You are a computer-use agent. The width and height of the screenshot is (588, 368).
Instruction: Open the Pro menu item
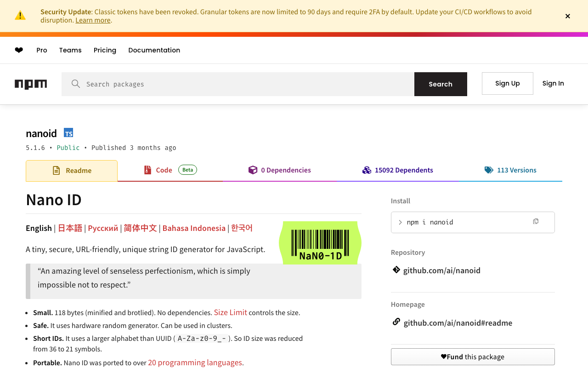(42, 50)
